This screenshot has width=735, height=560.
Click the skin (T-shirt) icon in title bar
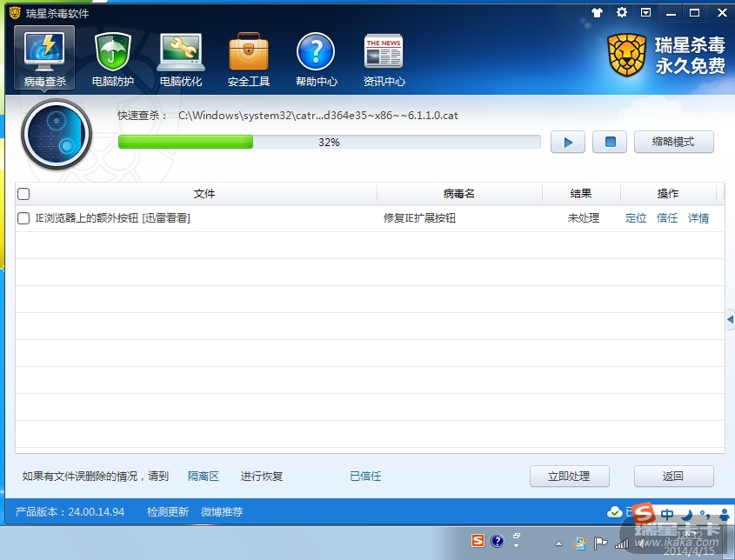(597, 13)
